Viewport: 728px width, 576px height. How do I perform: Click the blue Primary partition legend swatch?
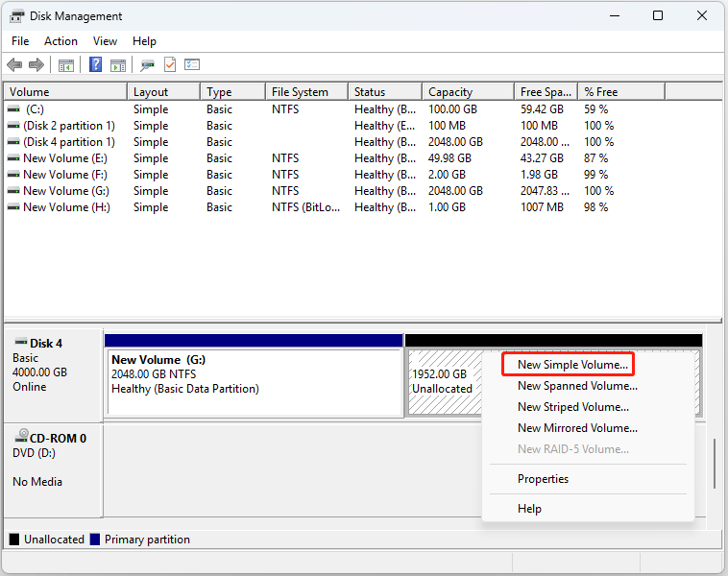click(x=95, y=540)
